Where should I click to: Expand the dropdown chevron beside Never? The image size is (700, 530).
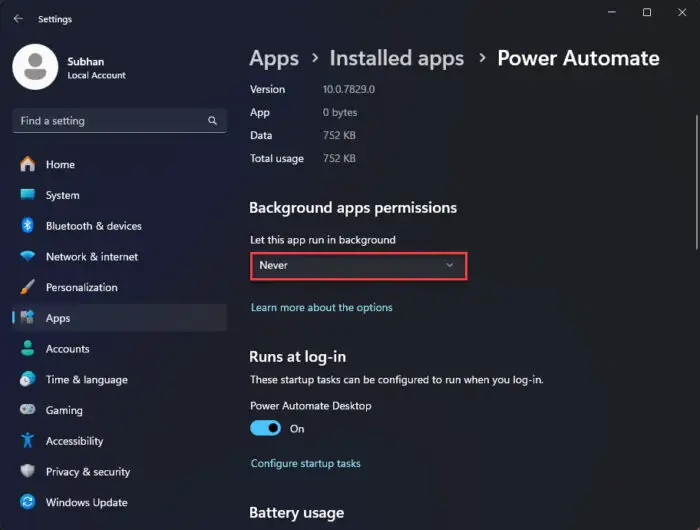(450, 265)
